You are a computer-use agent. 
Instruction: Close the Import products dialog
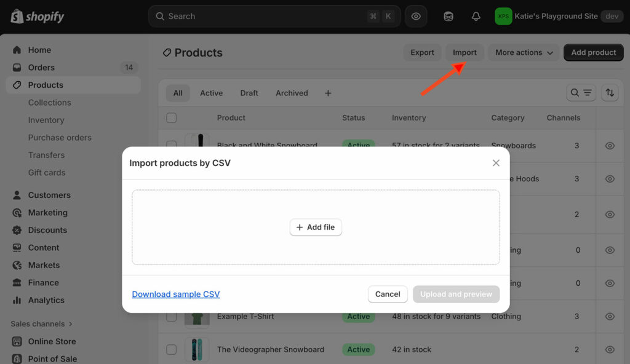(496, 163)
